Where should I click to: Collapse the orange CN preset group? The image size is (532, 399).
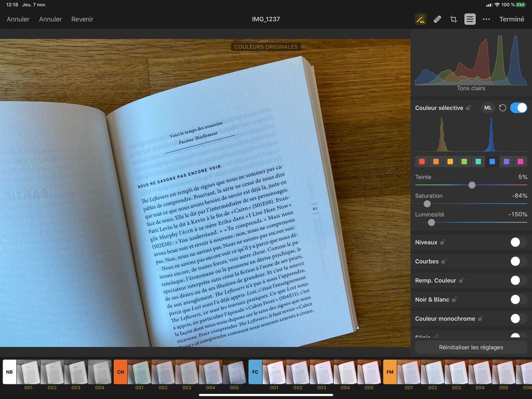click(121, 371)
